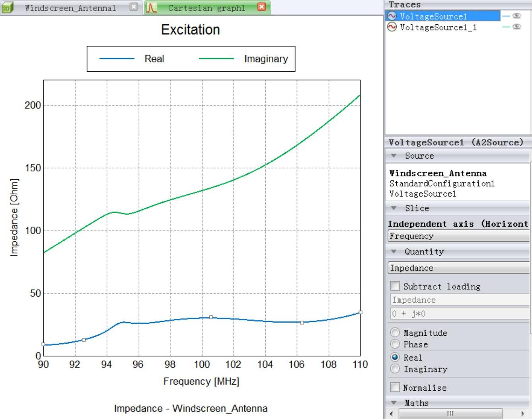Click the blue line swatch of VoltageSource1
The height and width of the screenshot is (419, 532).
coord(506,16)
